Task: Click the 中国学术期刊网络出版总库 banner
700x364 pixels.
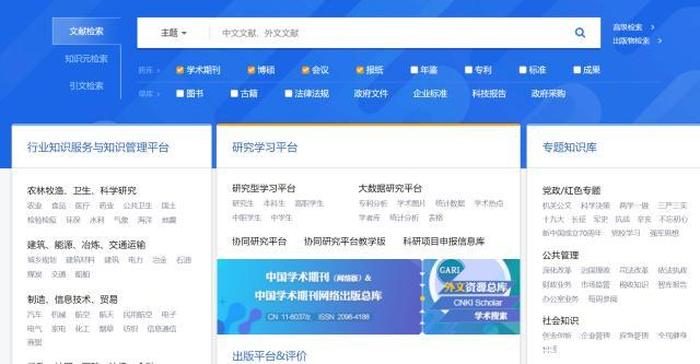Action: click(x=319, y=297)
